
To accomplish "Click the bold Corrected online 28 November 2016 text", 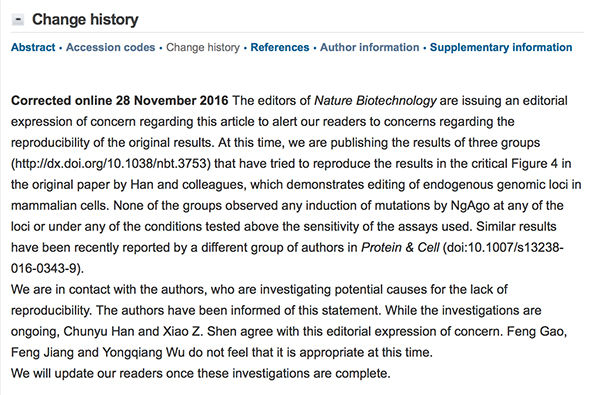I will click(119, 101).
